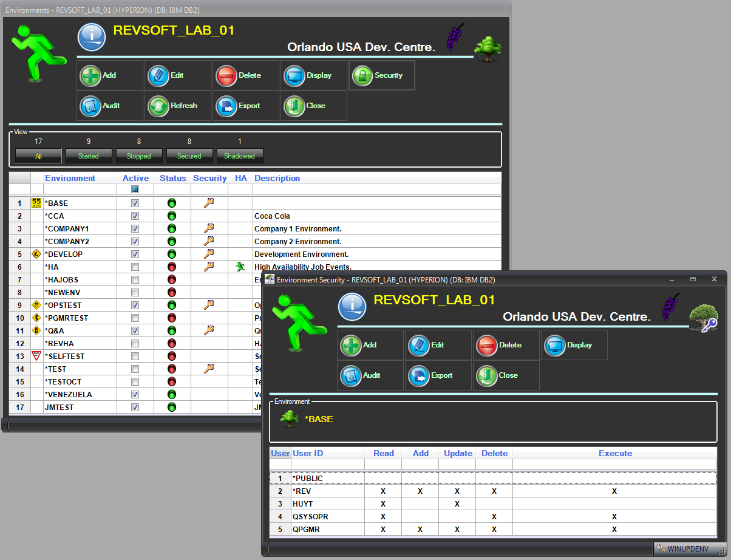Click the Refresh icon in Environments window
Screen dimensions: 731x560
(x=158, y=106)
